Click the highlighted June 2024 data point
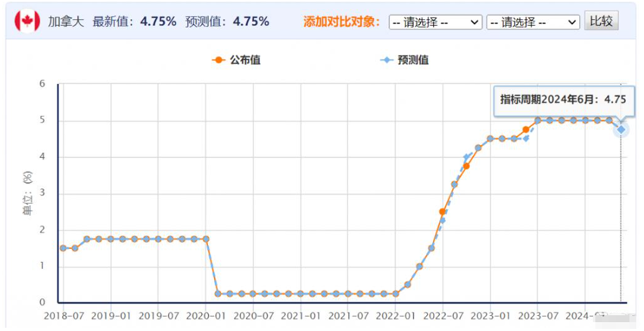Viewport: 644px width, 331px height. 621,129
